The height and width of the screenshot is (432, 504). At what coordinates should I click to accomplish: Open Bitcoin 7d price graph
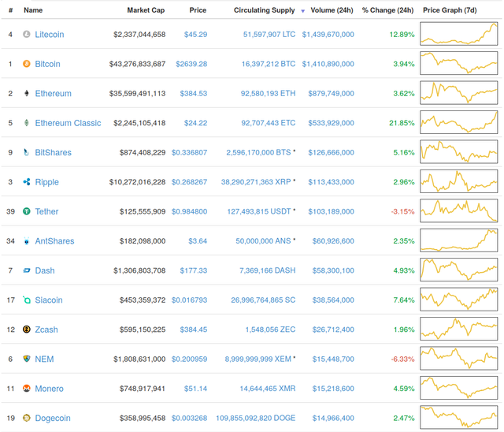click(458, 63)
